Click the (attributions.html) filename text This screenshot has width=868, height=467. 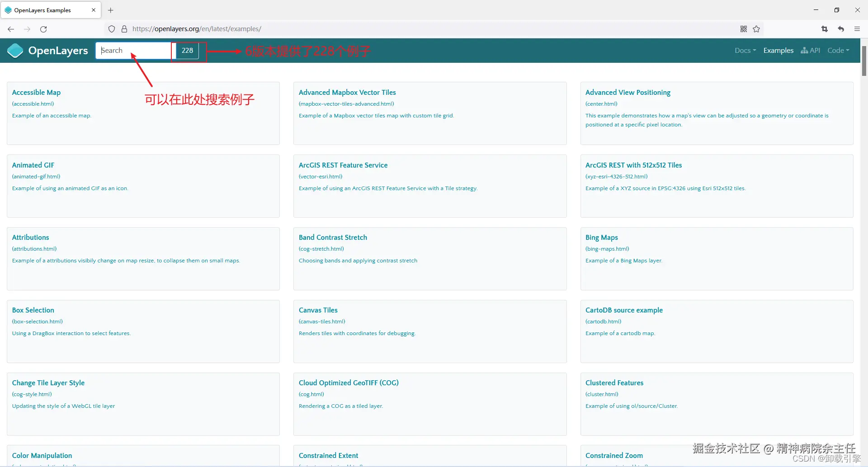click(34, 249)
